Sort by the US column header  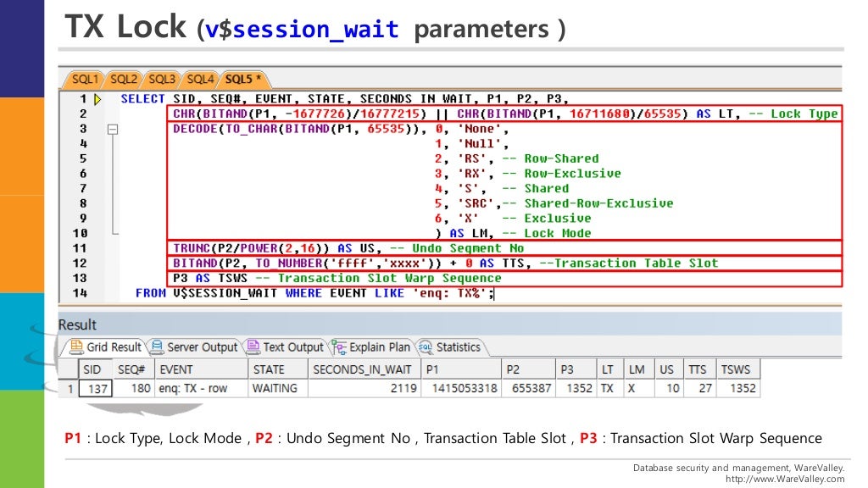coord(669,369)
